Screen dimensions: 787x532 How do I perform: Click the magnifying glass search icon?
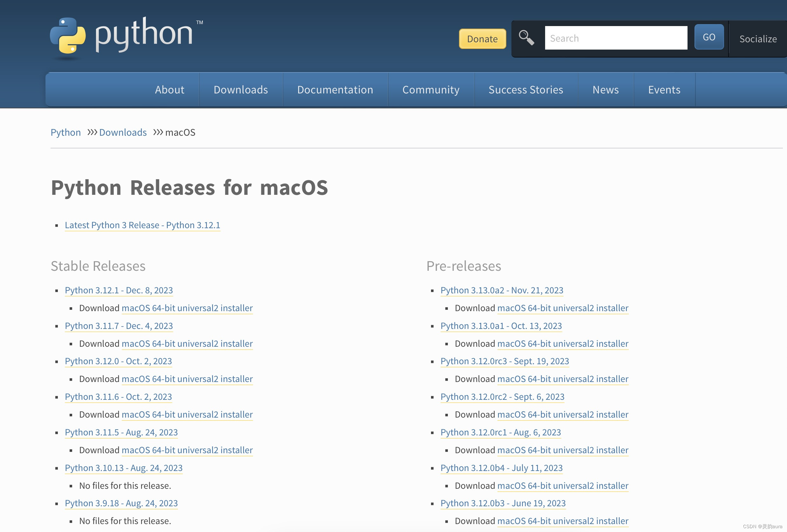coord(526,38)
